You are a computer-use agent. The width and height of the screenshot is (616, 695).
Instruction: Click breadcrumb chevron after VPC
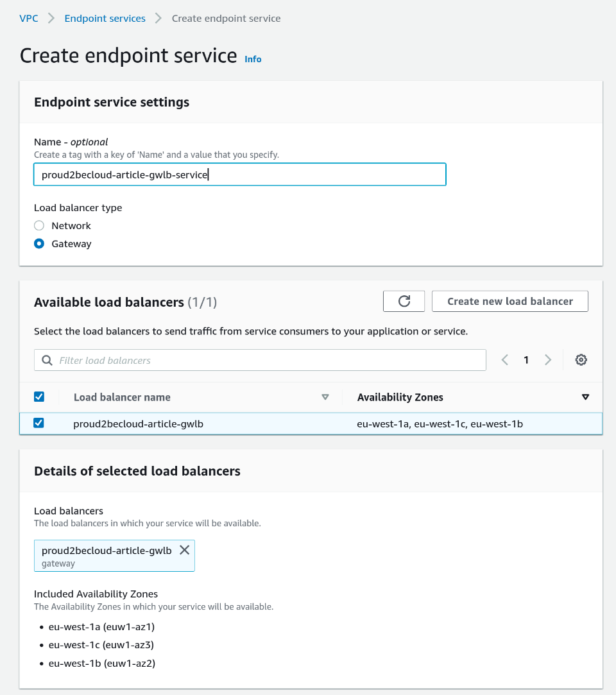[51, 19]
